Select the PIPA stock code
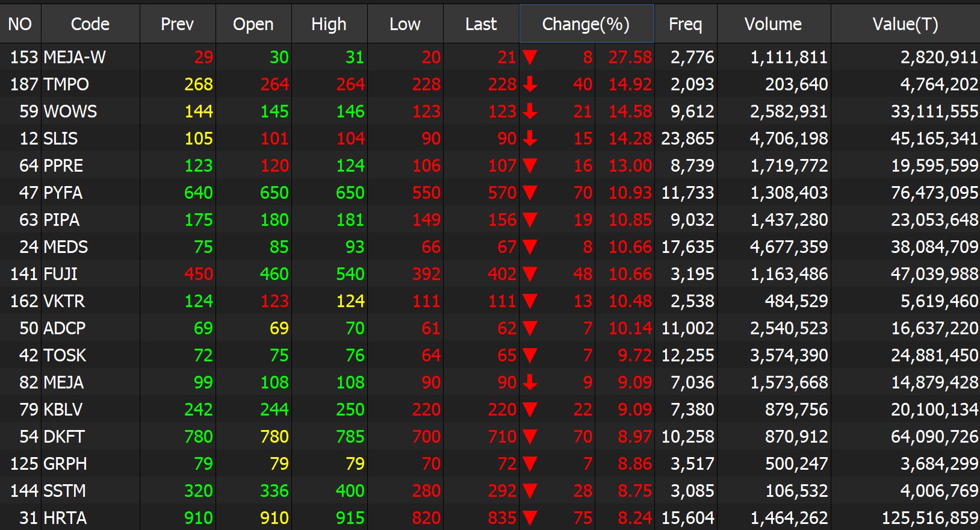The image size is (980, 530). tap(61, 220)
